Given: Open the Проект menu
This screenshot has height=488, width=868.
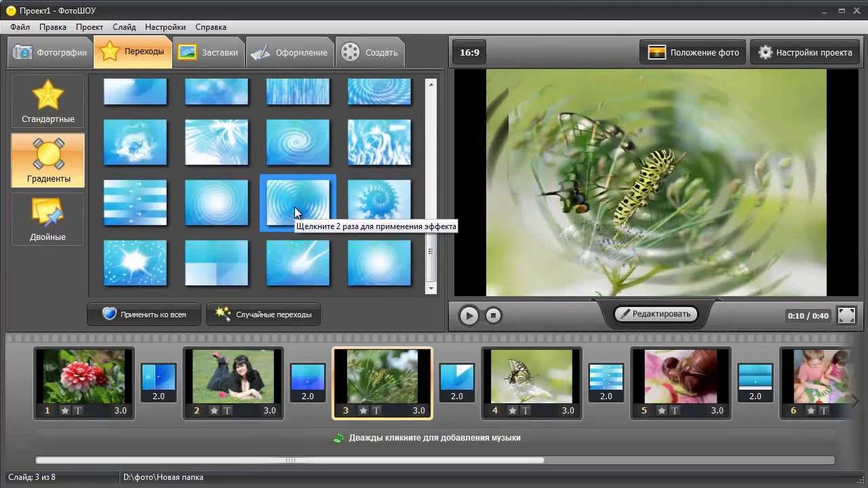Looking at the screenshot, I should (90, 27).
